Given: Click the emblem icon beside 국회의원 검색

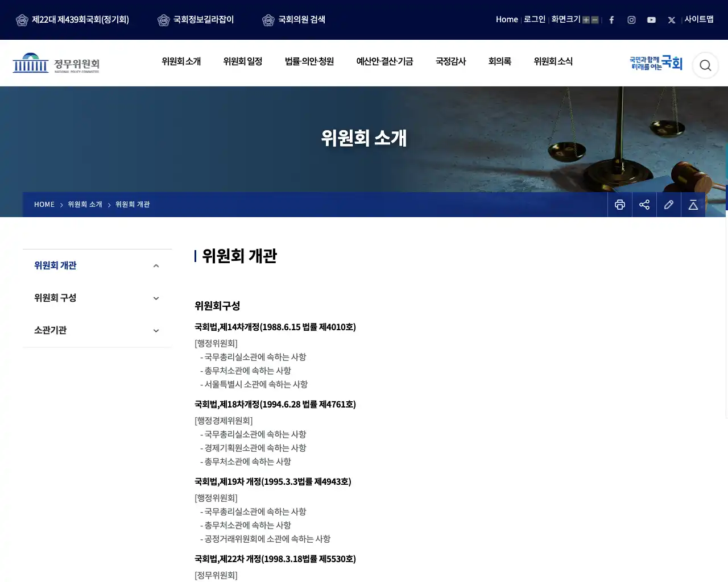Looking at the screenshot, I should click(268, 20).
